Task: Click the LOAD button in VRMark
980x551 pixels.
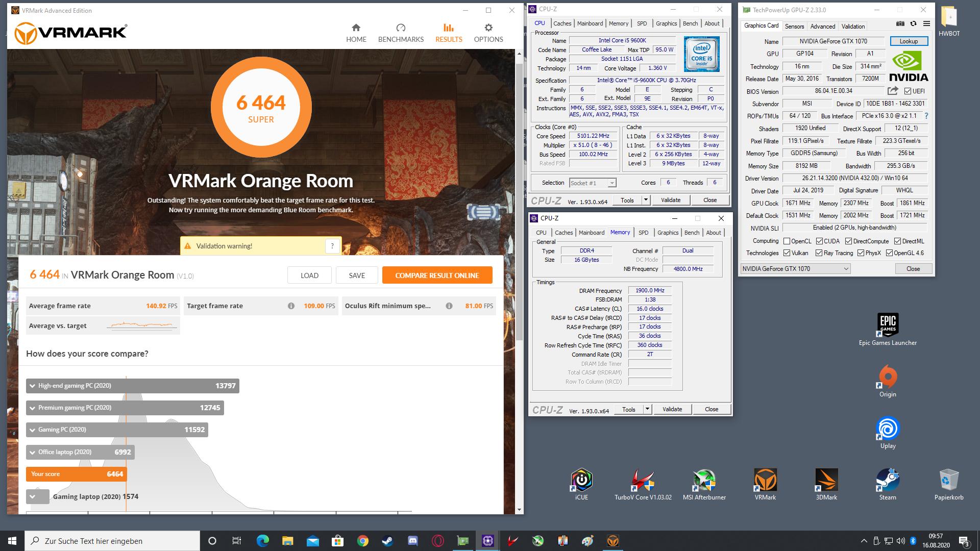Action: [x=309, y=275]
